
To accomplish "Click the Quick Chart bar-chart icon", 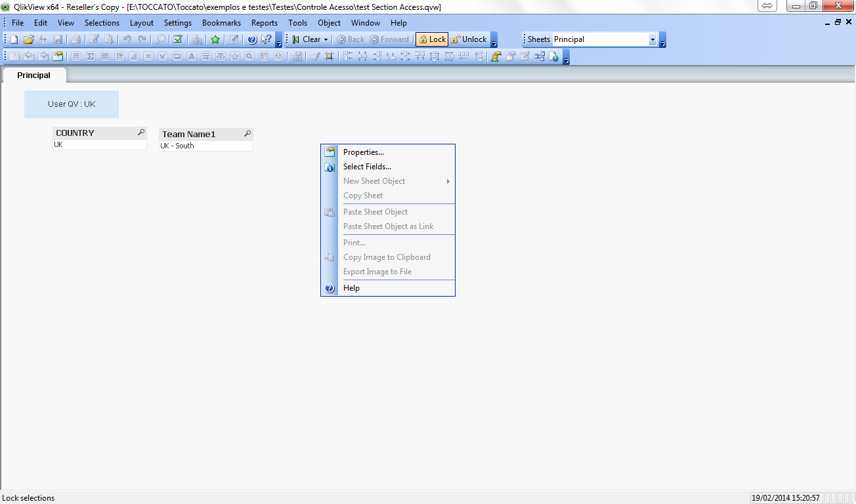I will pos(197,39).
